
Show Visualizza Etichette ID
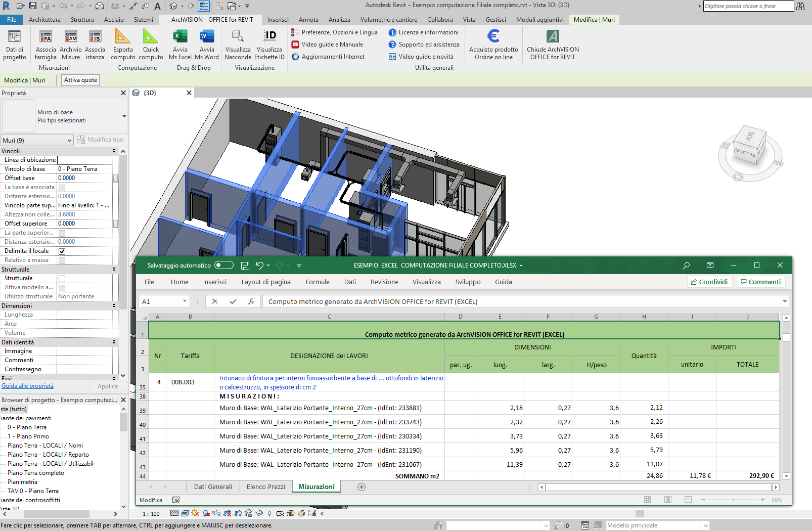click(x=269, y=45)
